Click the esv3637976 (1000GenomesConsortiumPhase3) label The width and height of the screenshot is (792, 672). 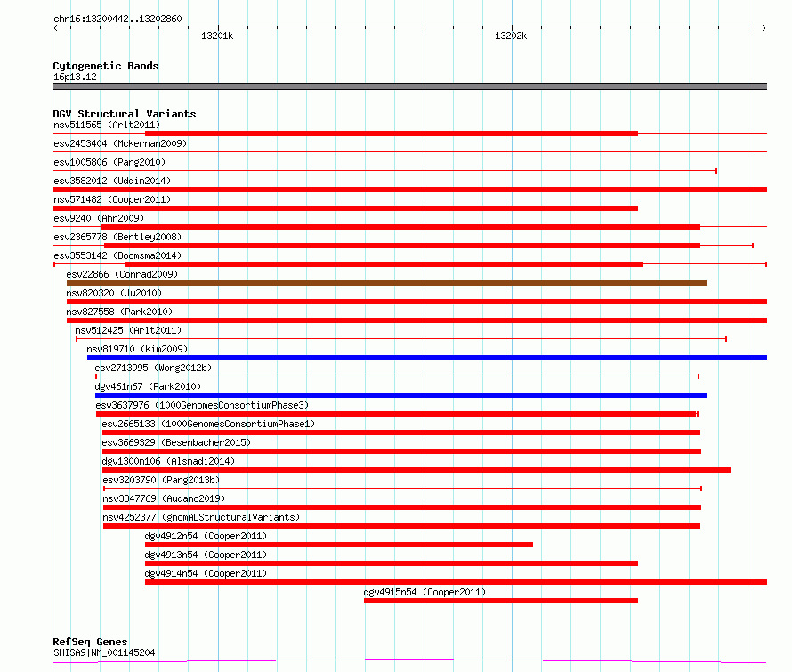click(x=202, y=405)
